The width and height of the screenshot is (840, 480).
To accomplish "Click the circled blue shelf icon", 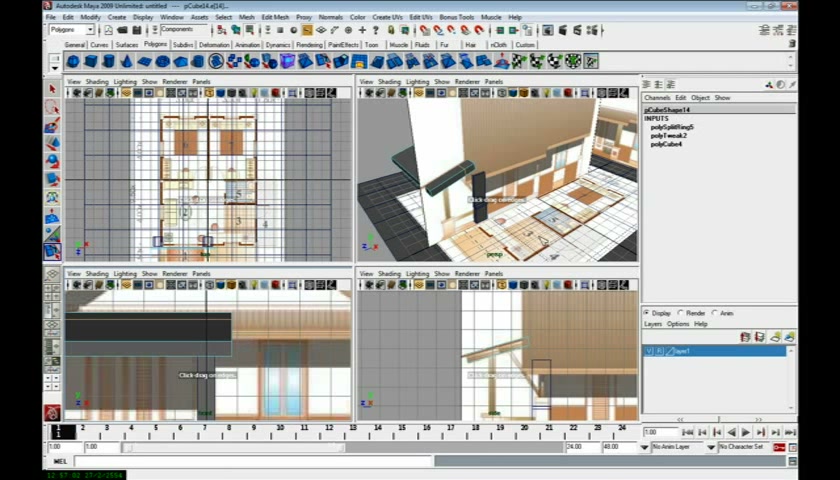I will pyautogui.click(x=216, y=62).
